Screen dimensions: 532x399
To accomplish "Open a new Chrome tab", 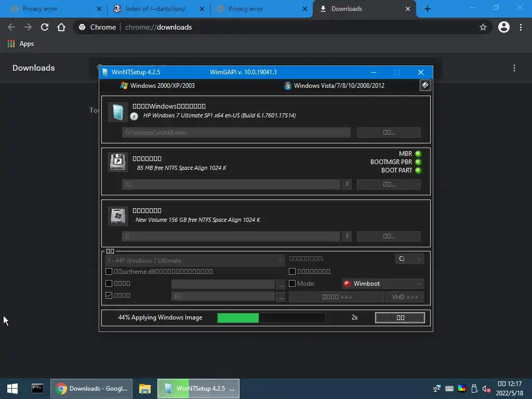I will pyautogui.click(x=428, y=9).
